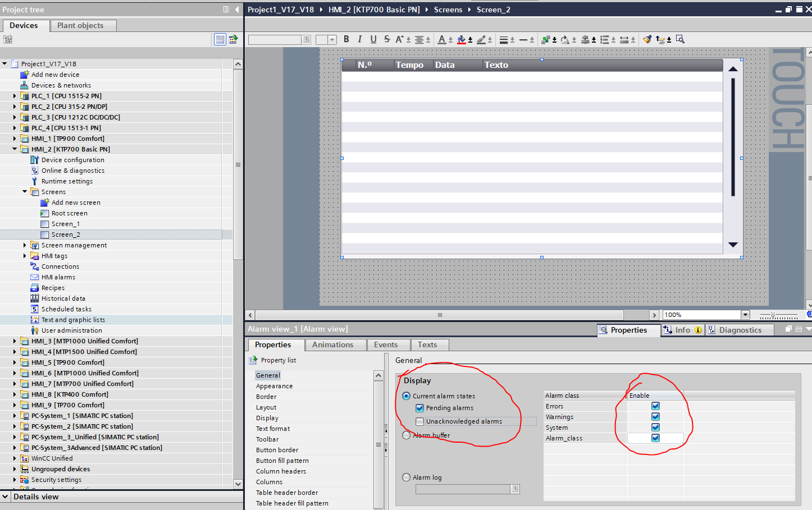Disable the Warnings alarm class checkbox

(x=655, y=417)
